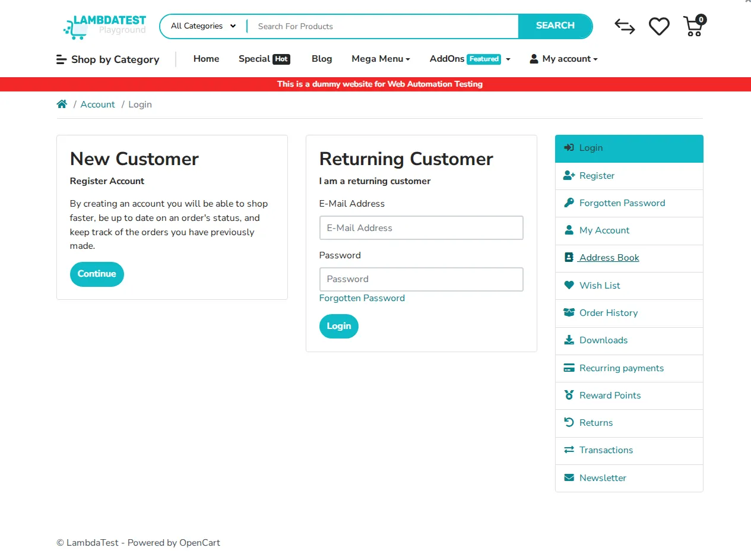Screen dimensions: 751x560
Task: Open the Transactions sidebar link
Action: coord(629,450)
